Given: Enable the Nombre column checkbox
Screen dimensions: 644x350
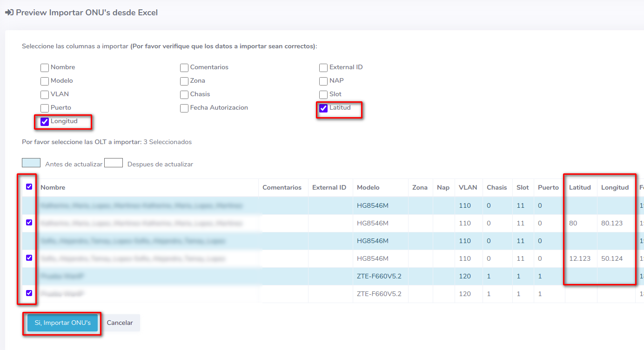Looking at the screenshot, I should coord(45,68).
